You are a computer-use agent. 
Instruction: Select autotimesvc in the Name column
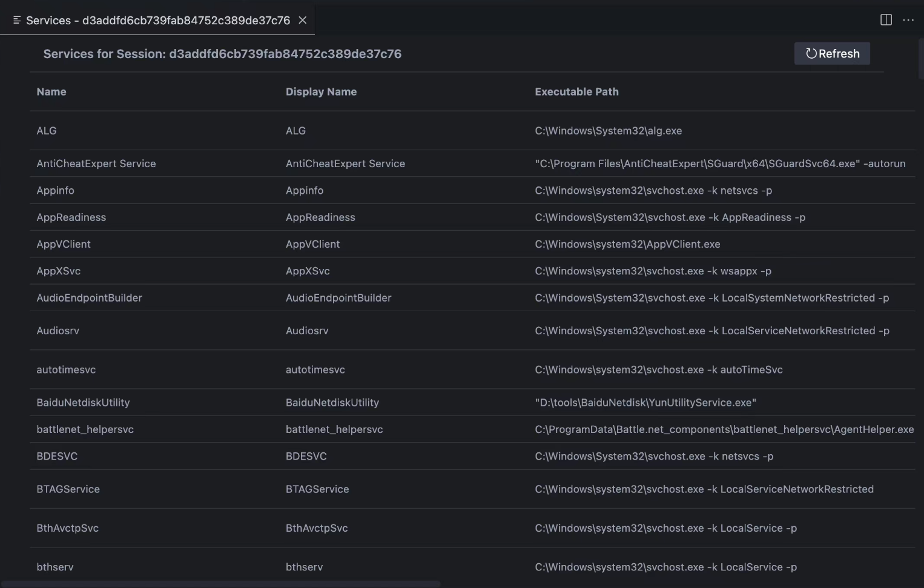click(66, 369)
